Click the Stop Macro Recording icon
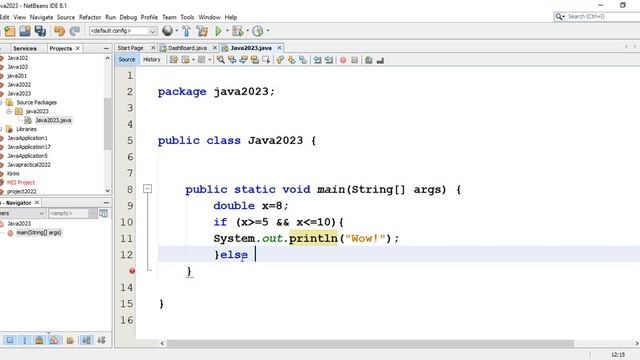 point(354,60)
